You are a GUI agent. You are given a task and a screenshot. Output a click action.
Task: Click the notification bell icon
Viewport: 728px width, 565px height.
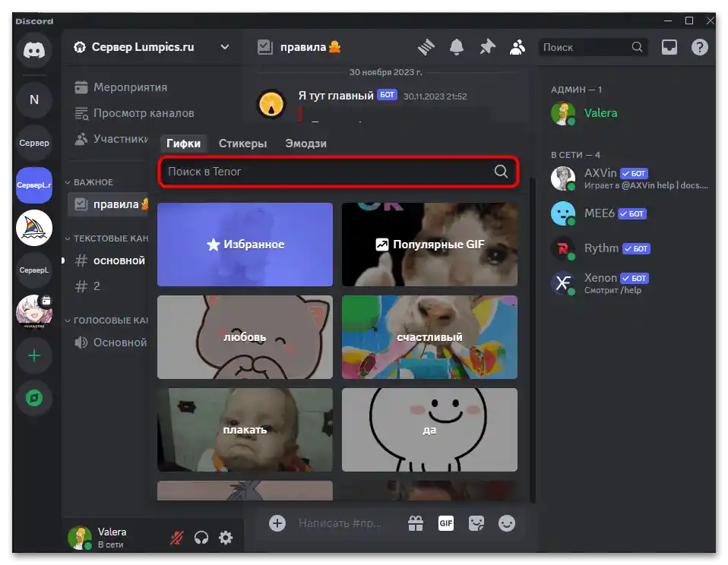point(457,47)
